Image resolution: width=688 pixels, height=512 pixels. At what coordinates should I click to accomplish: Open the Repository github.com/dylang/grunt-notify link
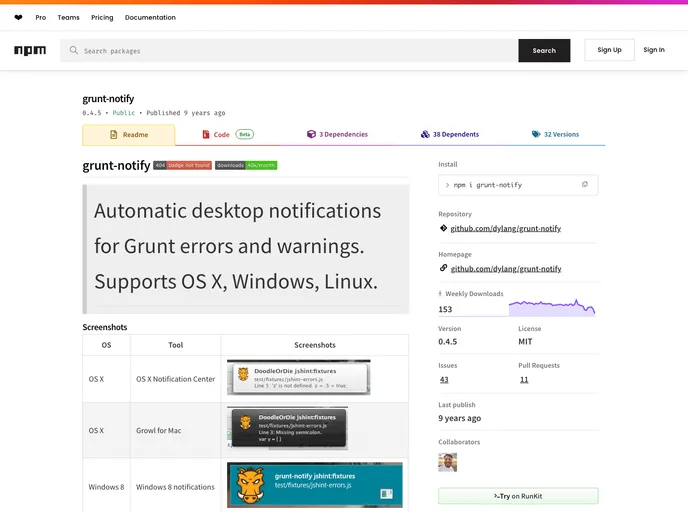505,229
